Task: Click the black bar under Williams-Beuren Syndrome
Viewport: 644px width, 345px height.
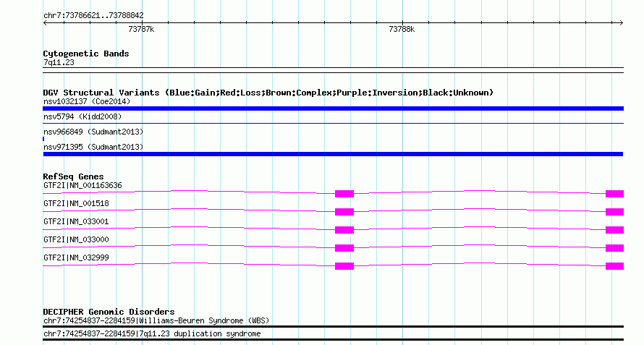Action: tap(333, 327)
